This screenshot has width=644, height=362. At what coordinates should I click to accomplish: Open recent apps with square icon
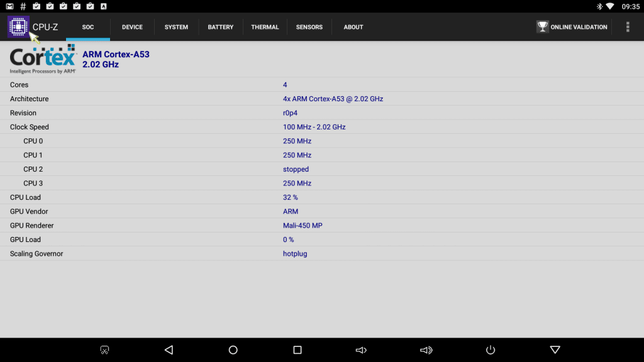(297, 350)
